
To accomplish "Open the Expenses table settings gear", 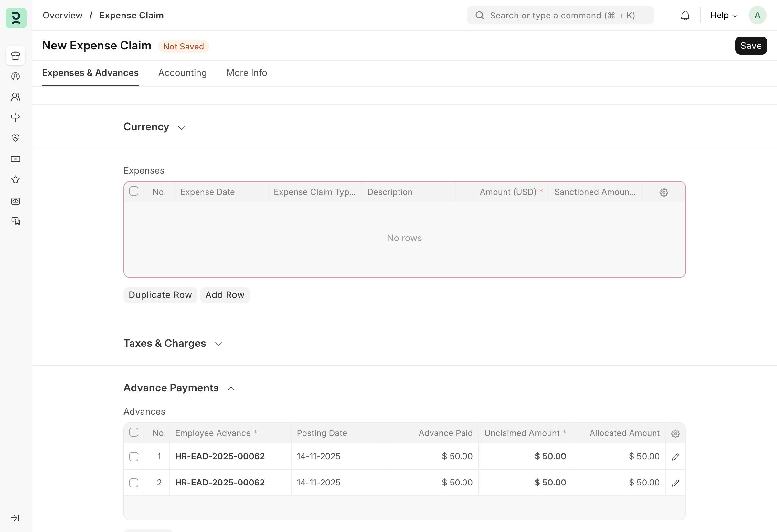I will pyautogui.click(x=664, y=192).
